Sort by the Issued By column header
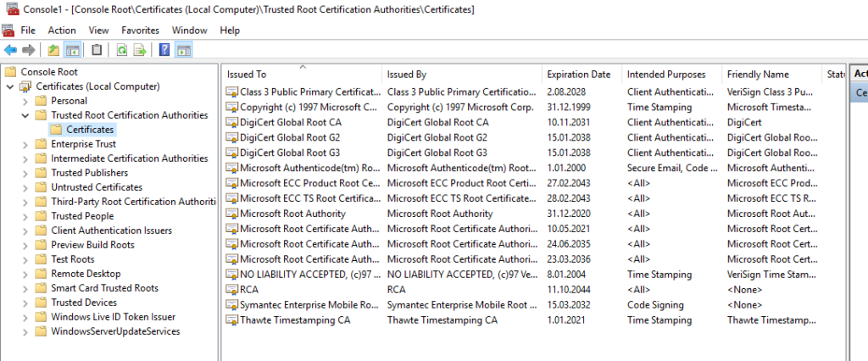The height and width of the screenshot is (361, 868). (462, 75)
